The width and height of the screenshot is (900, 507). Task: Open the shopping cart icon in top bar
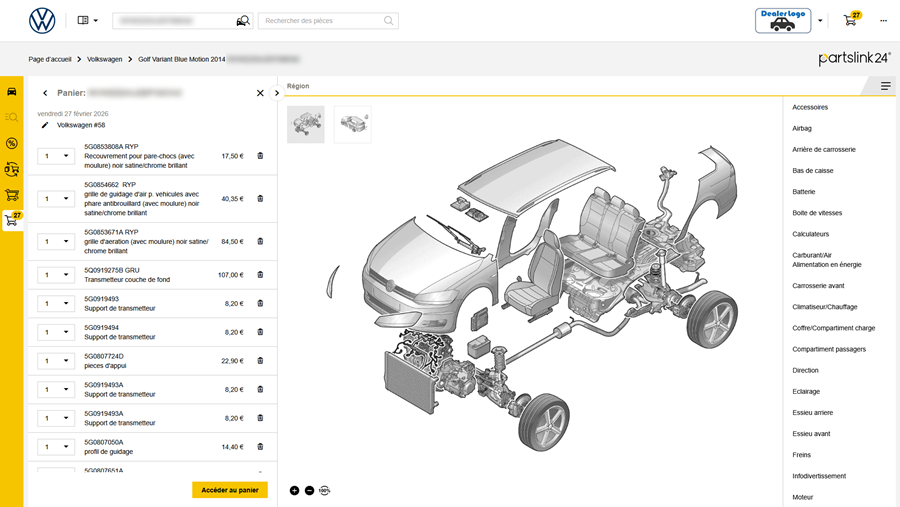click(x=851, y=20)
